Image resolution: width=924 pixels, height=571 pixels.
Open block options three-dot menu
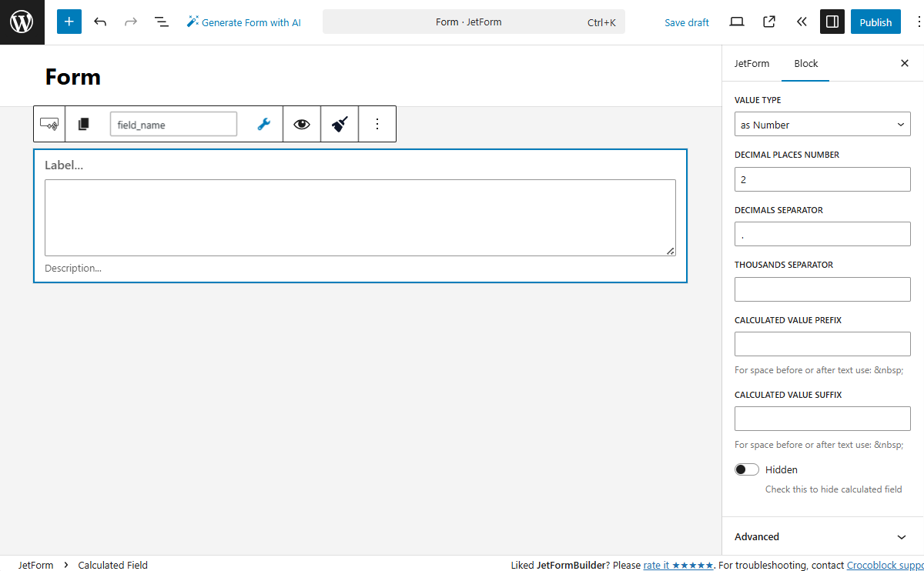[377, 124]
